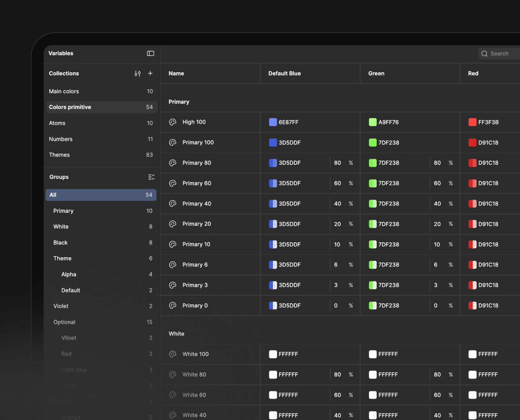Select the Black group
Image resolution: width=520 pixels, height=420 pixels.
coord(101,243)
